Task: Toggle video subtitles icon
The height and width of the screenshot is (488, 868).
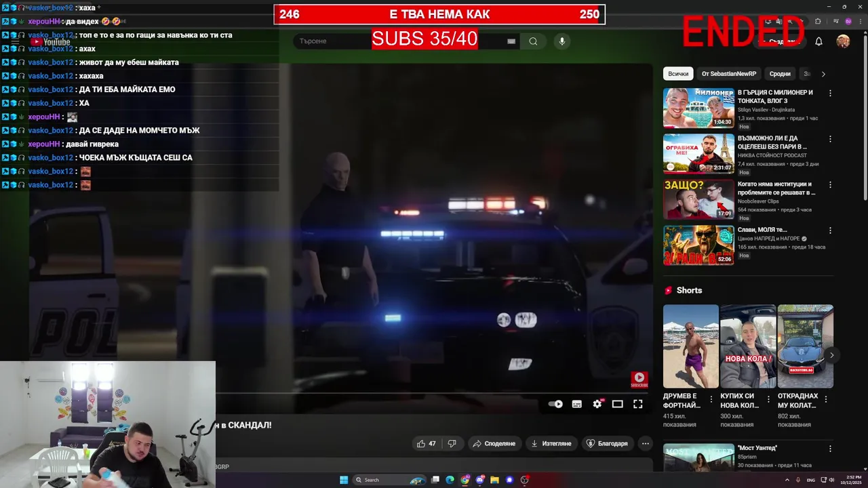Action: [x=576, y=404]
